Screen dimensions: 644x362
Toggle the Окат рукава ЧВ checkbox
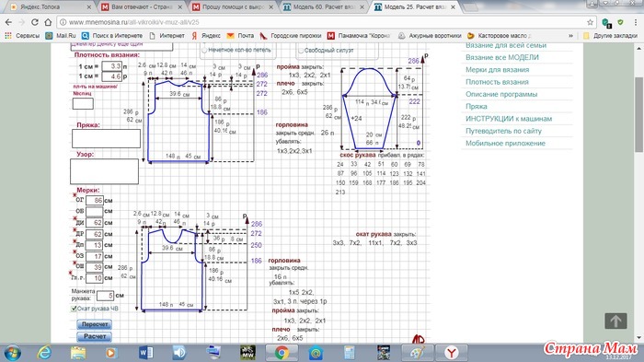click(x=74, y=309)
